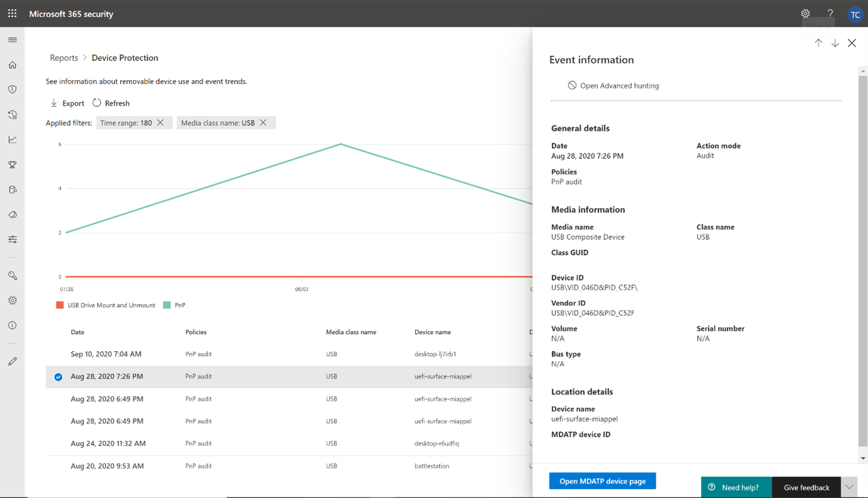This screenshot has width=868, height=498.
Task: Expand the hamburger navigation menu
Action: (13, 40)
